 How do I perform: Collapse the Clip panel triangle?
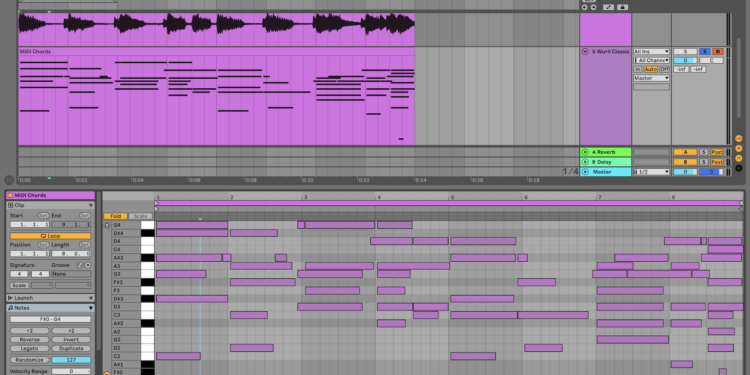click(90, 205)
